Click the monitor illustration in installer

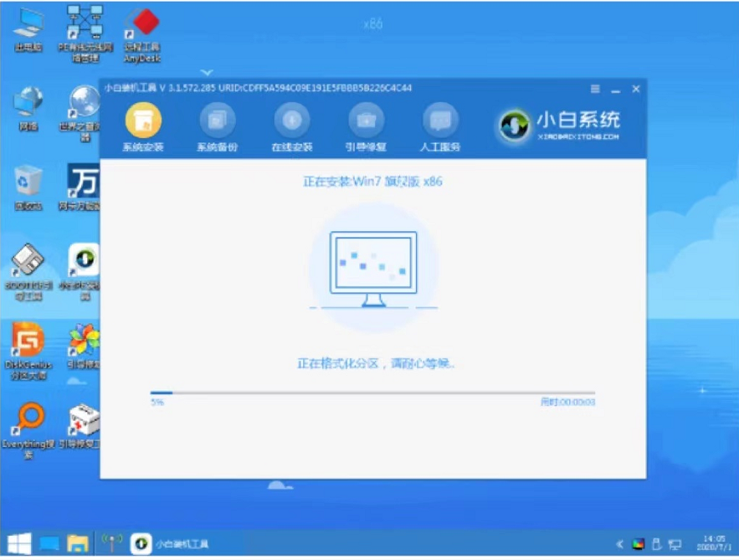373,269
